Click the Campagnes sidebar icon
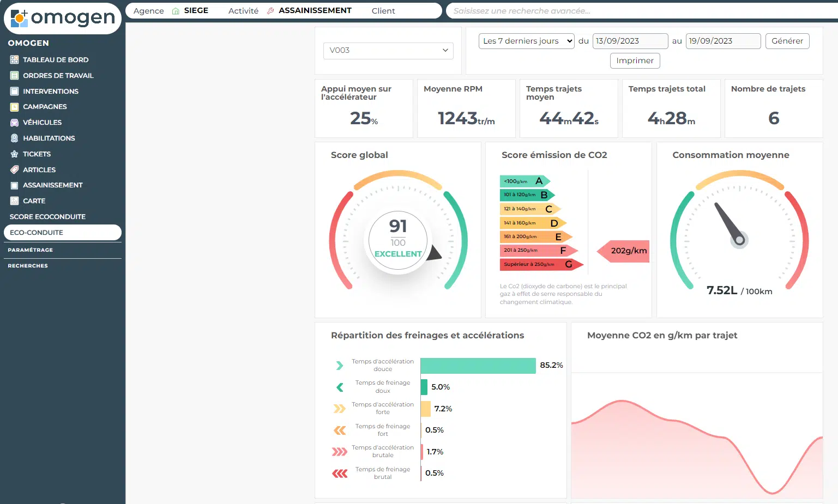Viewport: 838px width, 504px height. pyautogui.click(x=14, y=107)
